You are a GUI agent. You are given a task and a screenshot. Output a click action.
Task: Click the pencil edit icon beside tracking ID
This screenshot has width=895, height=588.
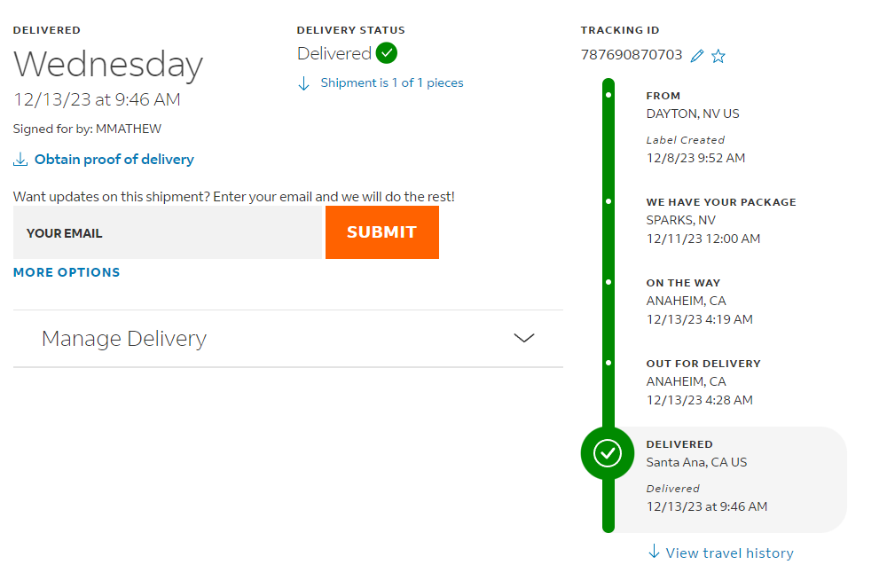697,56
